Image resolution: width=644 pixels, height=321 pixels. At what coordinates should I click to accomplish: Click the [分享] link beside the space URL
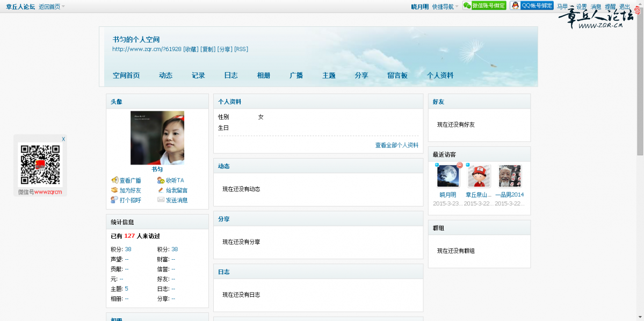[x=225, y=49]
